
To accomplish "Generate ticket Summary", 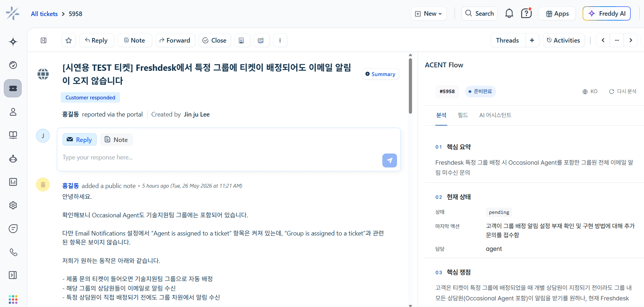I will click(380, 74).
